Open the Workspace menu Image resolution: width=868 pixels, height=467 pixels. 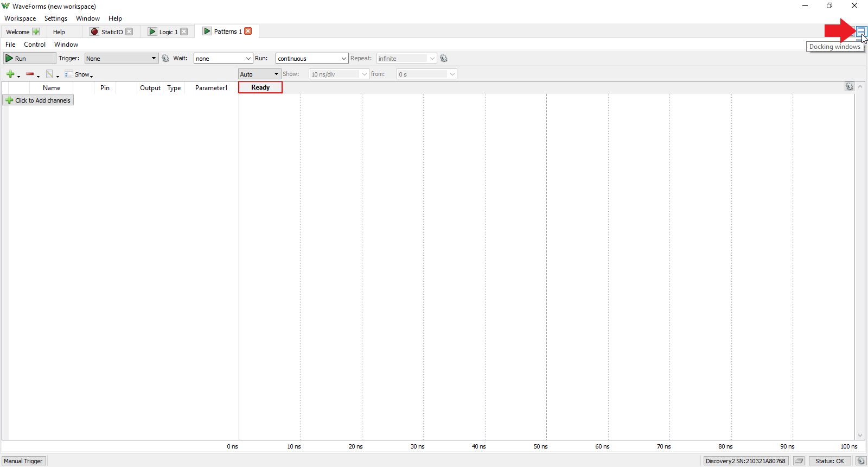(x=20, y=18)
